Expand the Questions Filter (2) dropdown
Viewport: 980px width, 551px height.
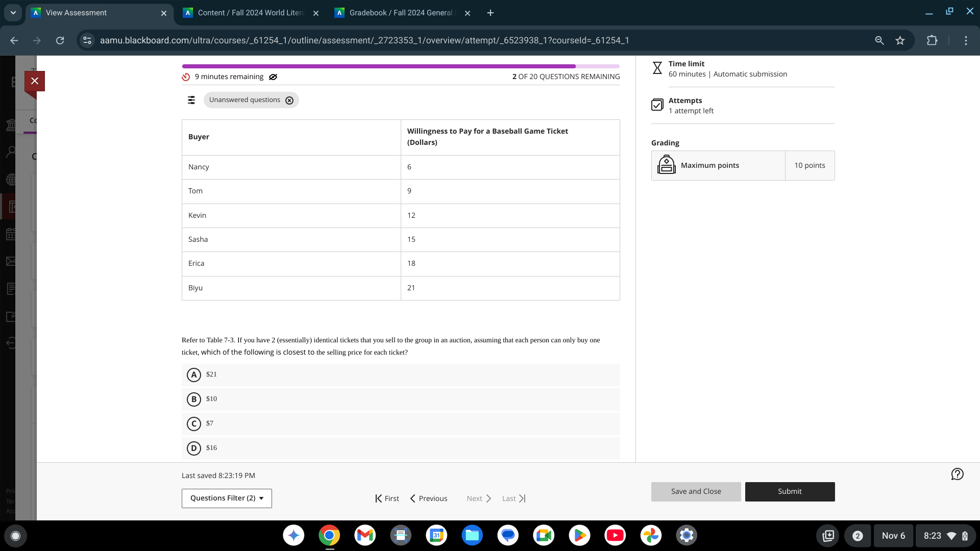click(227, 498)
